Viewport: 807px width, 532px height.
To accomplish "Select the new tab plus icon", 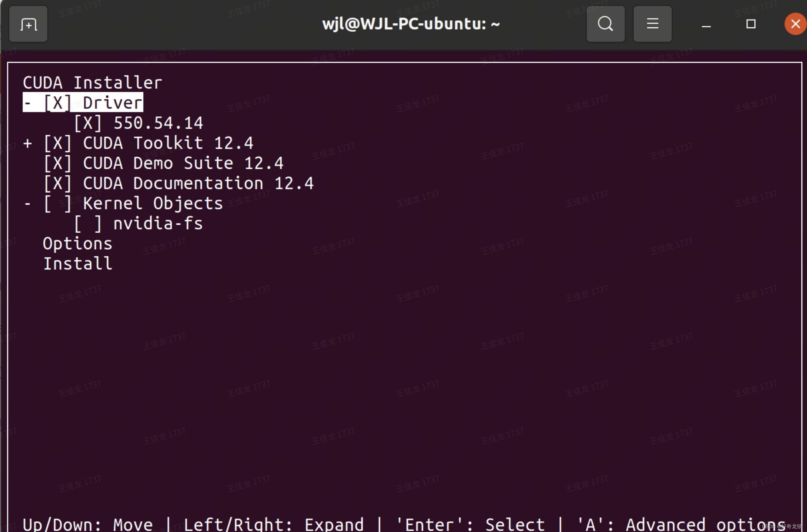I will click(x=28, y=24).
